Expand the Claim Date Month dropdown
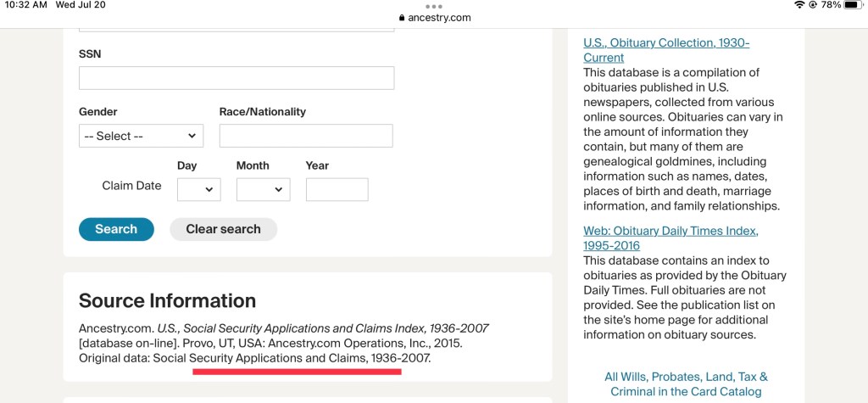The width and height of the screenshot is (868, 403). click(263, 190)
